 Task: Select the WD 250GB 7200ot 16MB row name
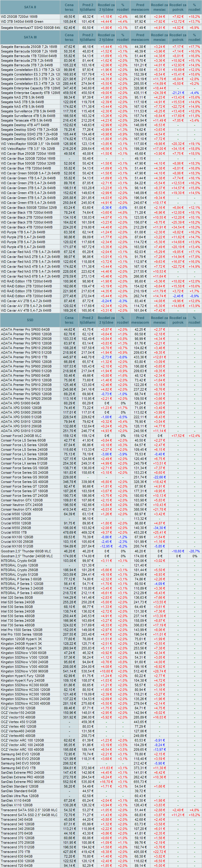click(x=19, y=17)
